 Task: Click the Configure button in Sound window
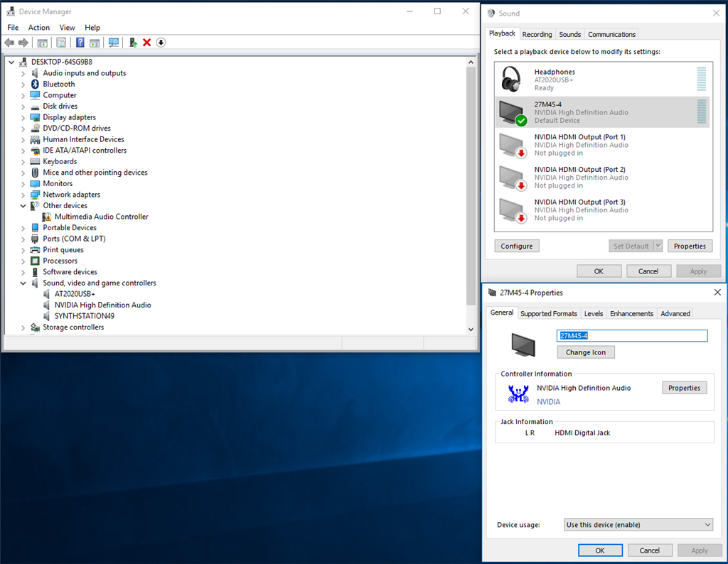pos(517,246)
